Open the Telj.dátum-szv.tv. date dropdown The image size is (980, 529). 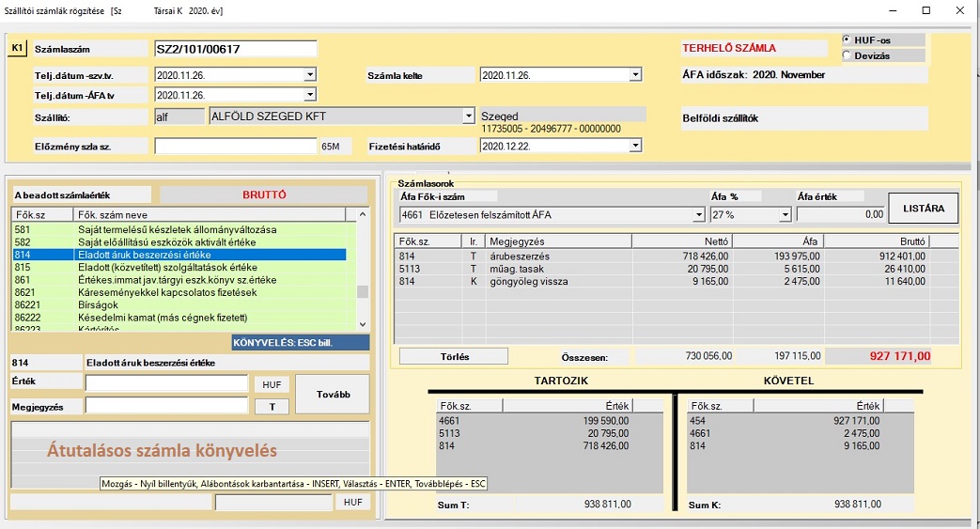coord(310,75)
